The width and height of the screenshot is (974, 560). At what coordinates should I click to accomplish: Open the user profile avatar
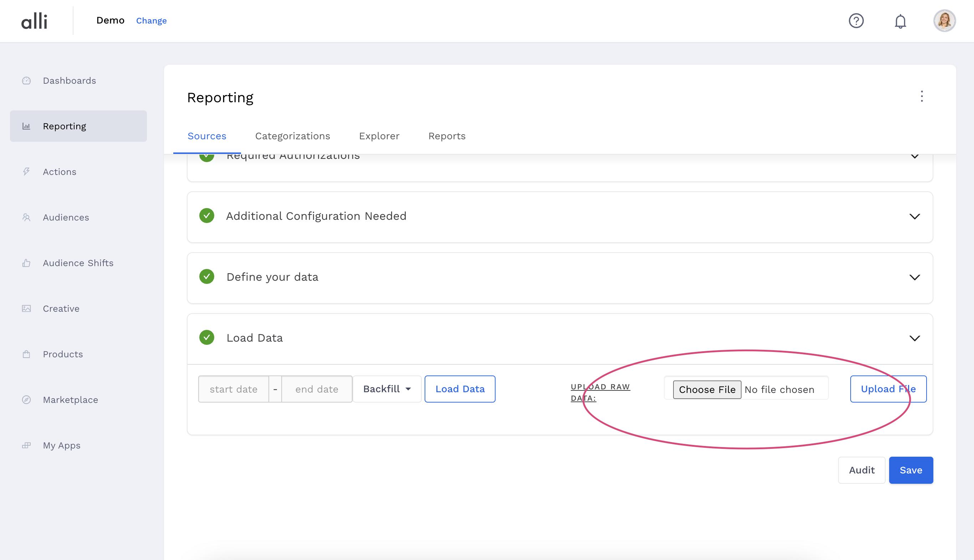tap(944, 21)
